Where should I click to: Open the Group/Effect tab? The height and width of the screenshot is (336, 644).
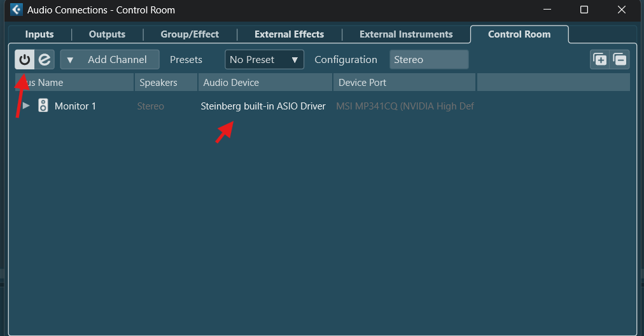tap(190, 34)
